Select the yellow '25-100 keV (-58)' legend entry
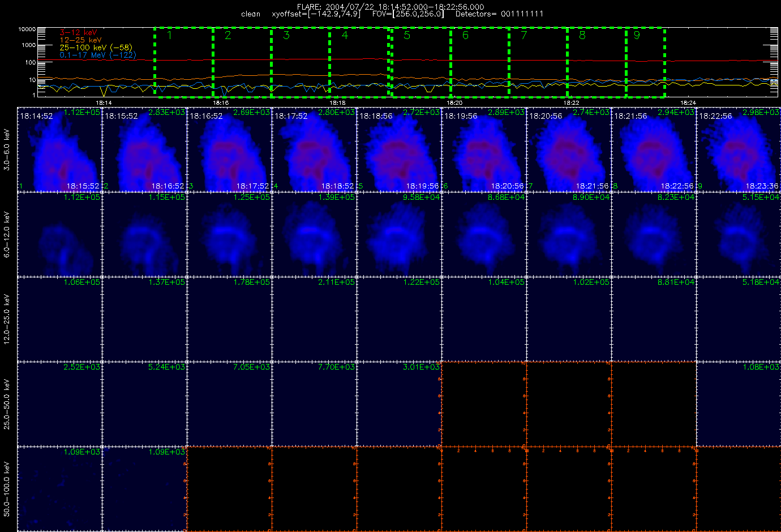781x532 pixels. tap(96, 48)
